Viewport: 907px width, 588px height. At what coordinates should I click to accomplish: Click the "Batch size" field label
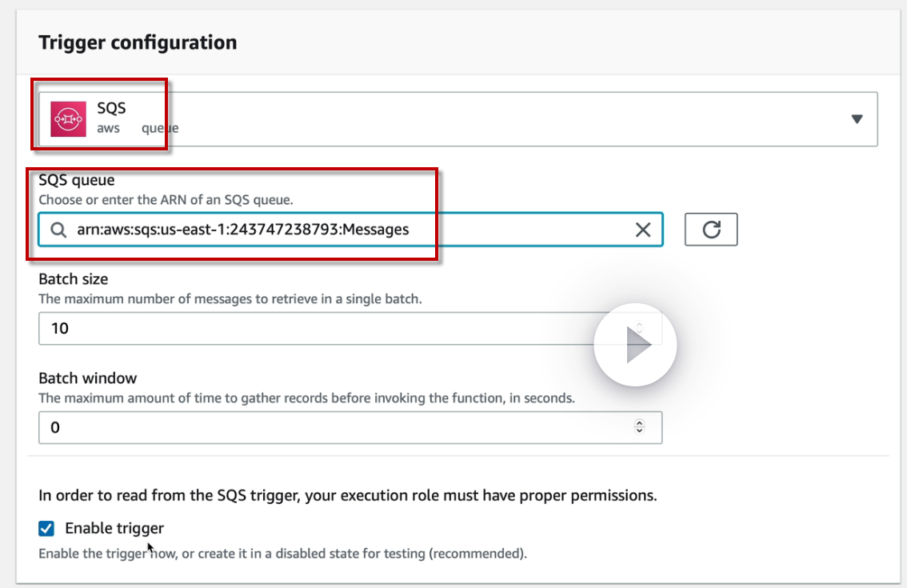click(74, 279)
